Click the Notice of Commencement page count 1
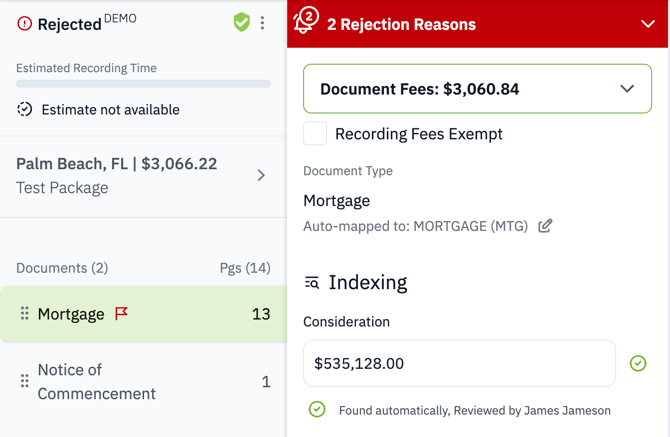The width and height of the screenshot is (670, 437). (x=266, y=381)
